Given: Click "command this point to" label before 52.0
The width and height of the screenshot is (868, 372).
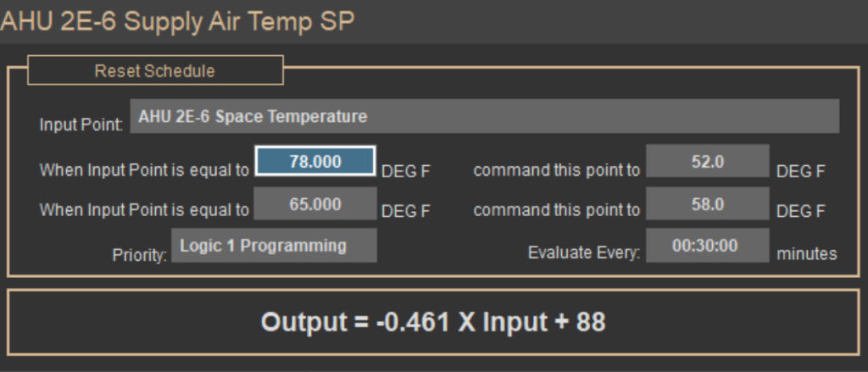Looking at the screenshot, I should click(x=556, y=170).
